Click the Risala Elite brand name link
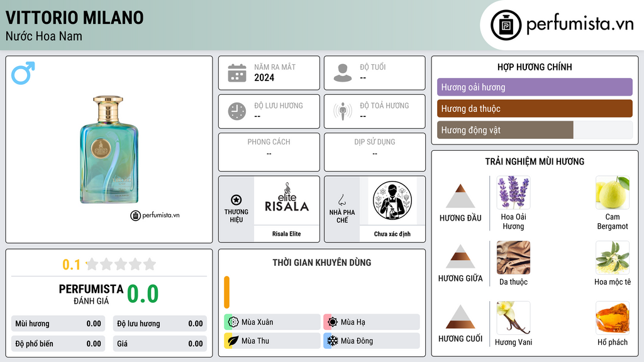Viewport: 644px width, 362px height. click(286, 234)
